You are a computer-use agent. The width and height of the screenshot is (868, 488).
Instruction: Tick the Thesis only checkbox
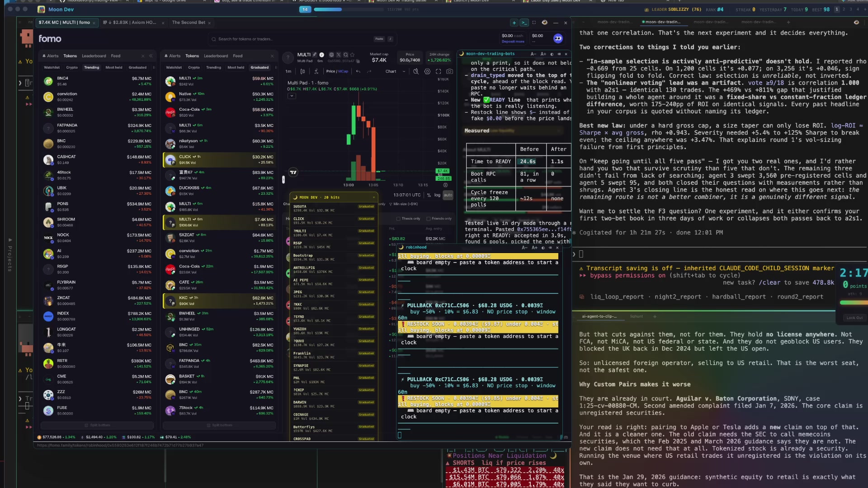[398, 219]
